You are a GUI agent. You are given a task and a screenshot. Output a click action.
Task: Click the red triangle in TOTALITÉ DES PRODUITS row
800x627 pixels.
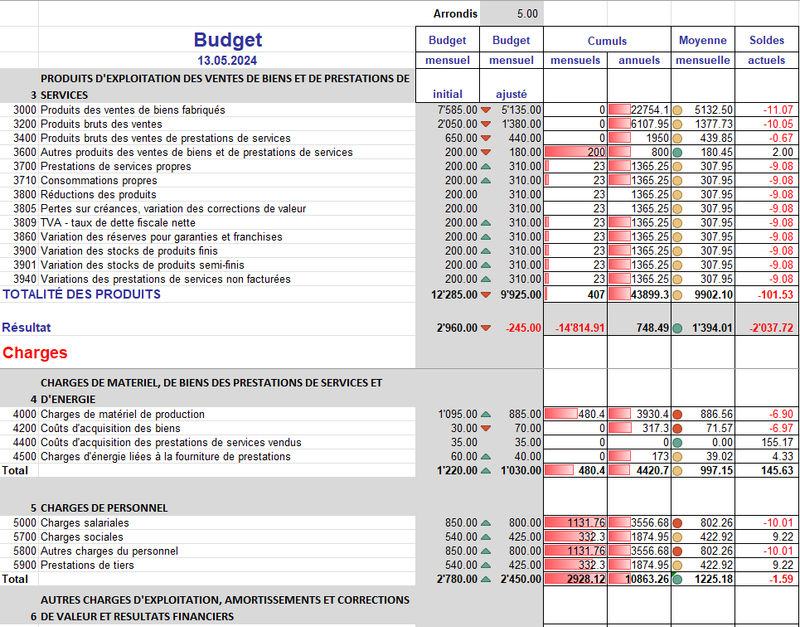[486, 295]
